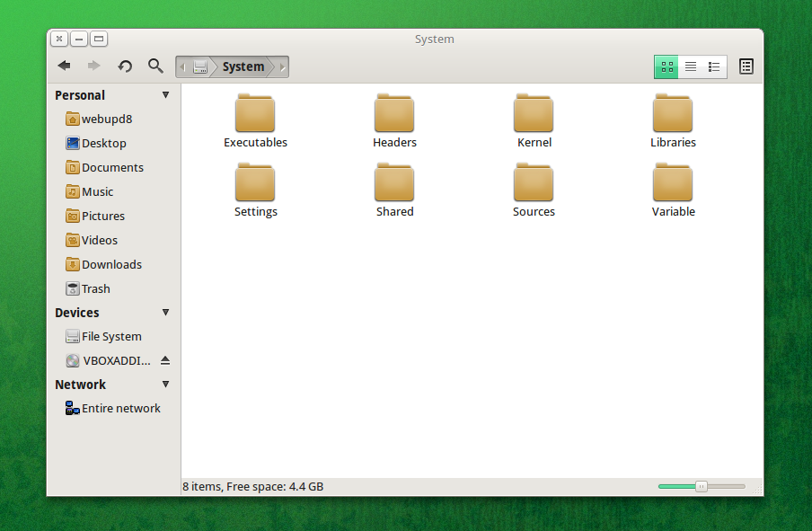Open the Settings folder
Image resolution: width=812 pixels, height=531 pixels.
(255, 190)
